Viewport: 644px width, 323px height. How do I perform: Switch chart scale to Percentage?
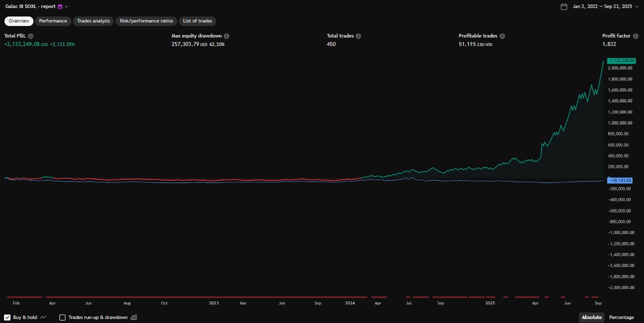click(x=621, y=317)
